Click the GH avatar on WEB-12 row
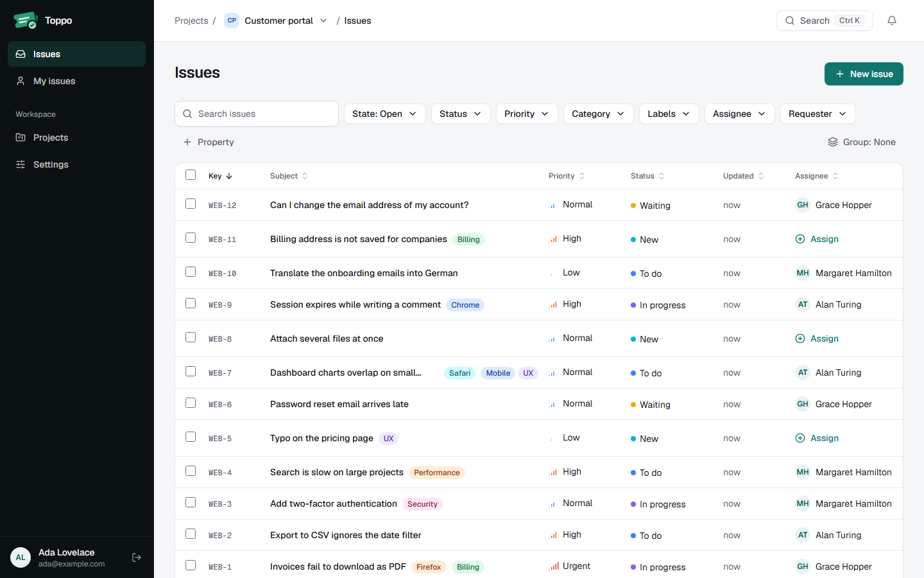Image resolution: width=924 pixels, height=578 pixels. coord(803,205)
